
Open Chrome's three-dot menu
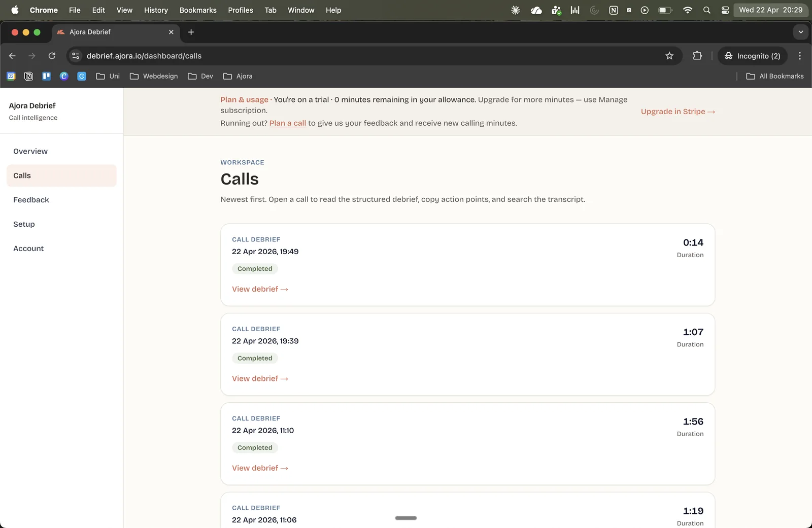coord(800,56)
